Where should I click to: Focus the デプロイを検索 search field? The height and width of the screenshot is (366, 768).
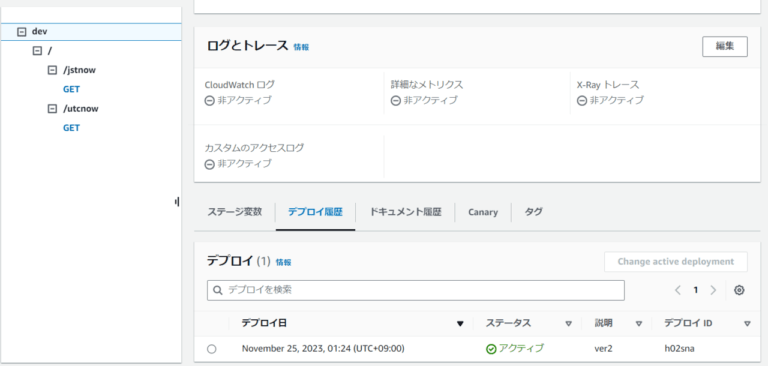(416, 290)
